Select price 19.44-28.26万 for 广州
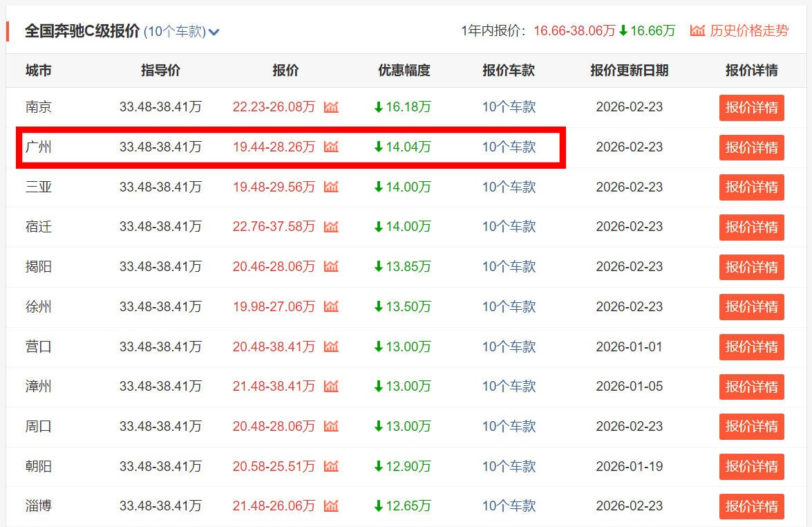This screenshot has height=527, width=812. click(274, 147)
